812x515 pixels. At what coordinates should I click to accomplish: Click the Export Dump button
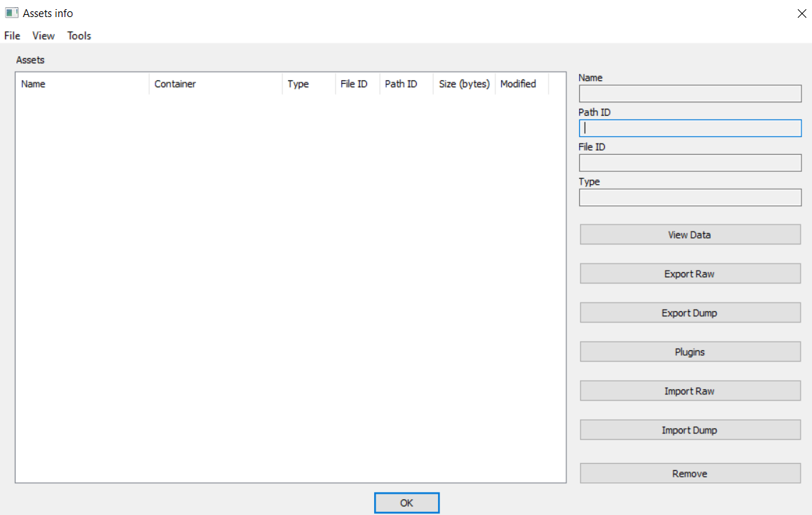(689, 313)
